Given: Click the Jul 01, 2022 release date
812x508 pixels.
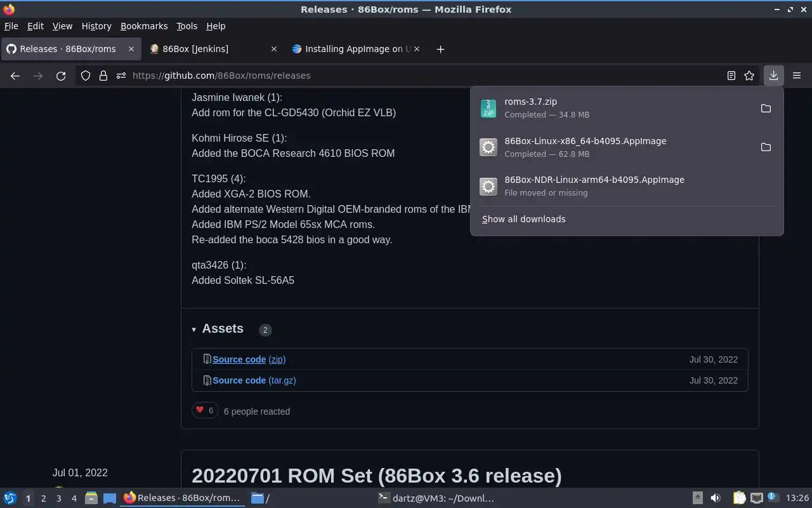Looking at the screenshot, I should (x=80, y=472).
